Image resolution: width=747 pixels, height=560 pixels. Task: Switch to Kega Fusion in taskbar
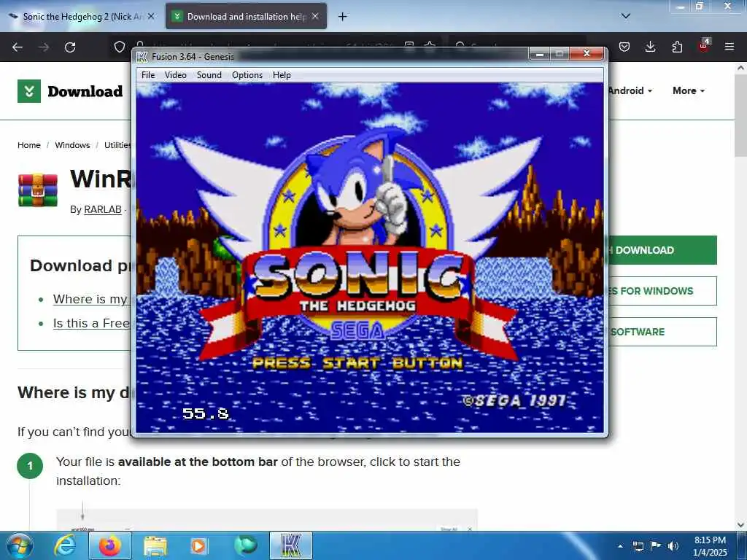290,545
